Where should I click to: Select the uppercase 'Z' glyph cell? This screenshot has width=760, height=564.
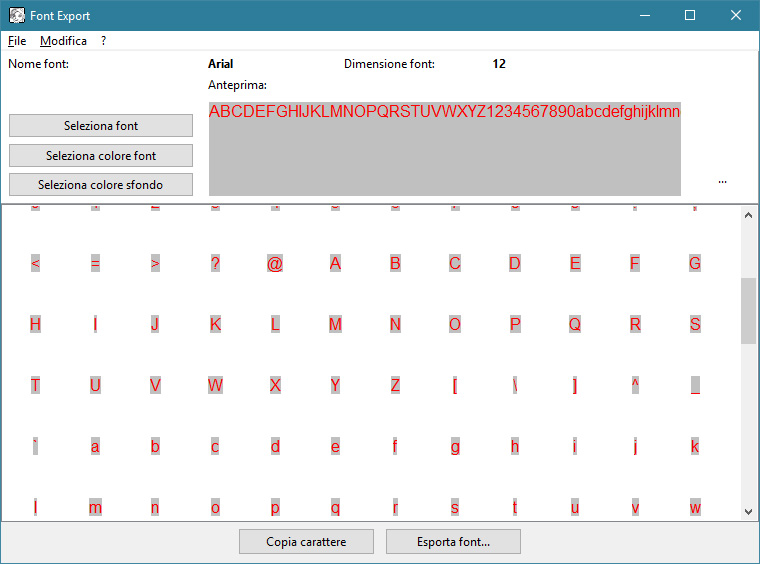395,386
